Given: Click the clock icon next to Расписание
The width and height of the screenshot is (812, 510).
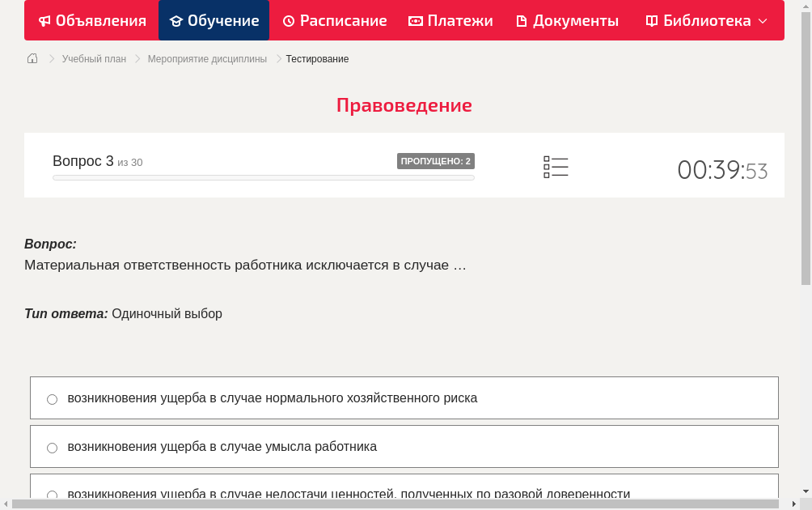Looking at the screenshot, I should (287, 20).
